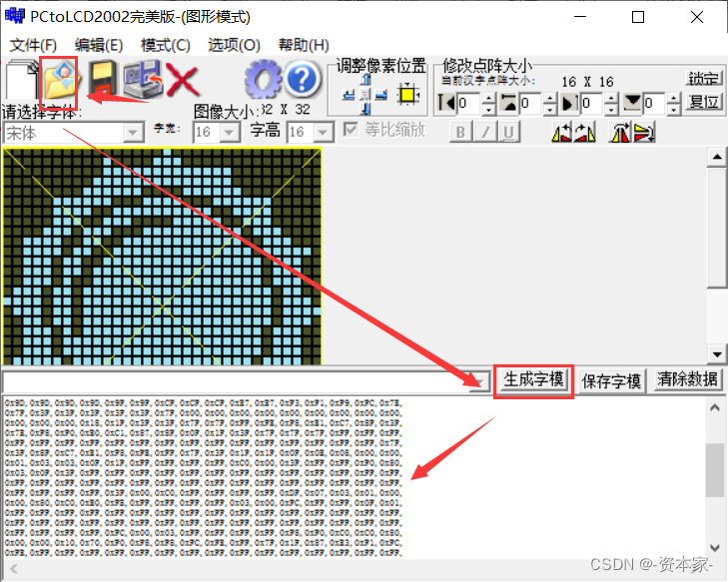The width and height of the screenshot is (728, 582).
Task: Click the floppy disk save icon
Action: (x=103, y=79)
